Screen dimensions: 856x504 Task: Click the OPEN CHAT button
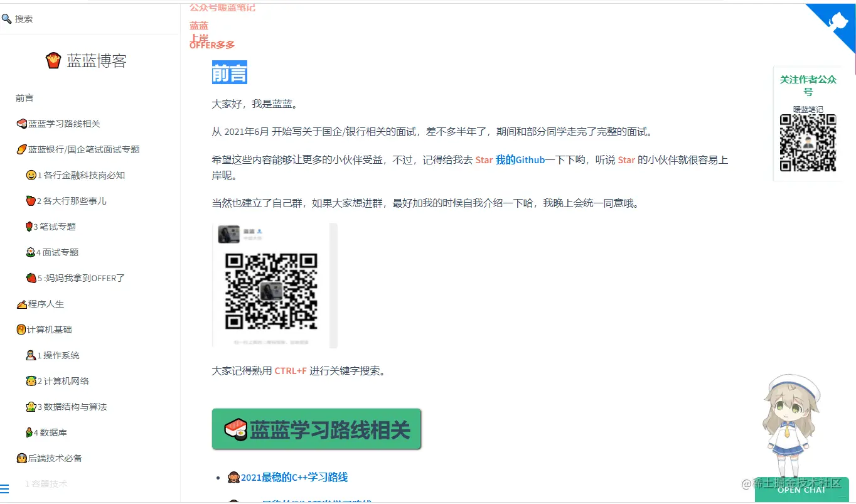pos(801,490)
